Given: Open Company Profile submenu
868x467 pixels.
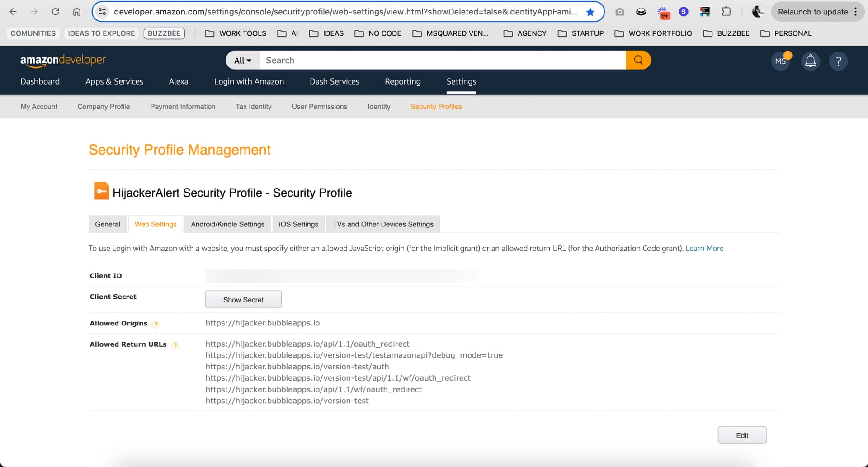Looking at the screenshot, I should 104,107.
